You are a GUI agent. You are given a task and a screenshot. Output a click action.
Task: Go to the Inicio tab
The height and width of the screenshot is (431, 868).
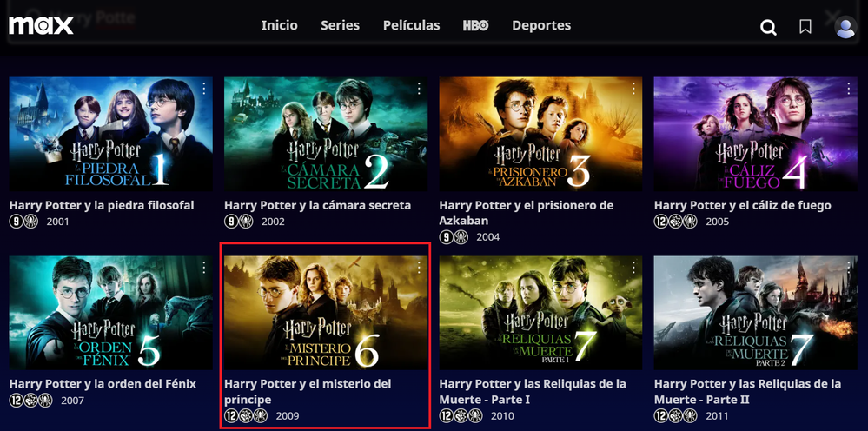[280, 25]
